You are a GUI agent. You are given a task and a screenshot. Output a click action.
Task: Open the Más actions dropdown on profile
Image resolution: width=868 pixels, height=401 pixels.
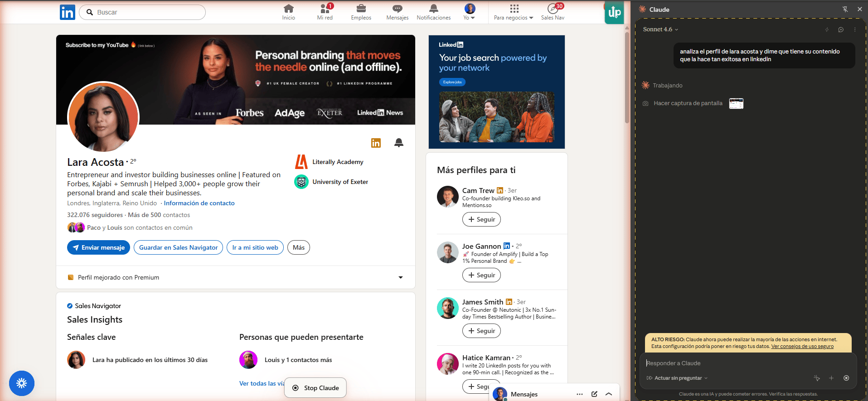click(299, 247)
